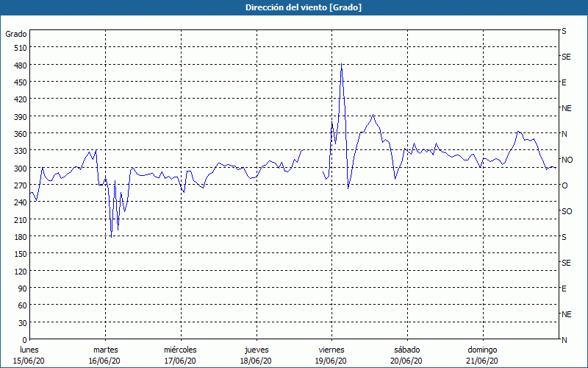This screenshot has width=588, height=368.
Task: Select the 'N' compass label beside 360
Action: point(564,134)
